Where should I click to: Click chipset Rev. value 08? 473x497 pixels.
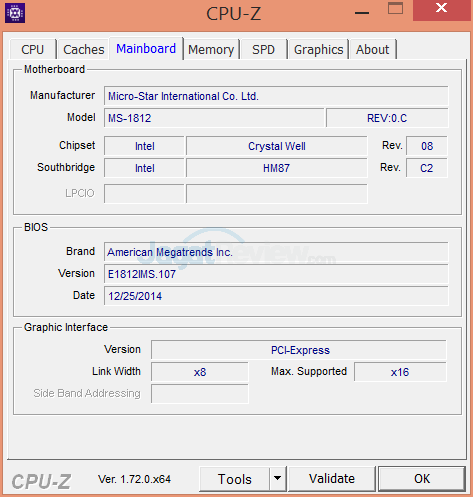coord(427,146)
